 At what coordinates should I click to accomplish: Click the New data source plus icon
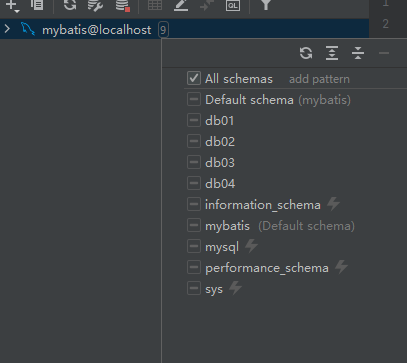(x=12, y=5)
